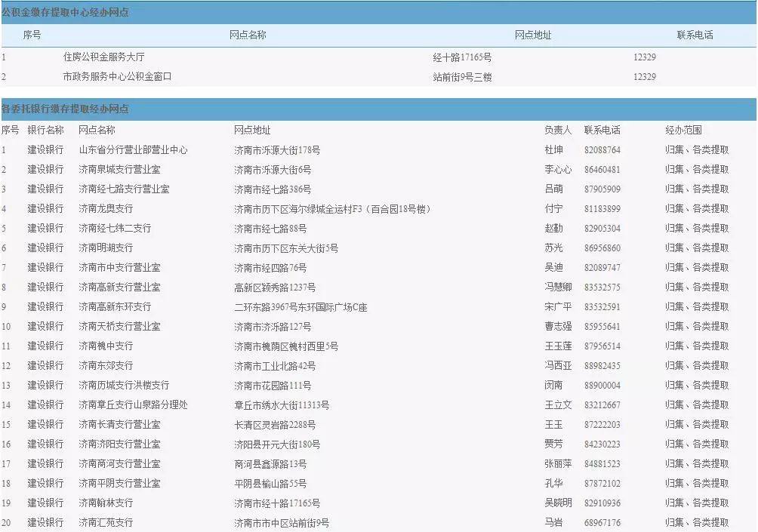Click the 公积金缴存提取中心经办网点 section header
Viewport: 758px width, 532px height.
(x=65, y=11)
